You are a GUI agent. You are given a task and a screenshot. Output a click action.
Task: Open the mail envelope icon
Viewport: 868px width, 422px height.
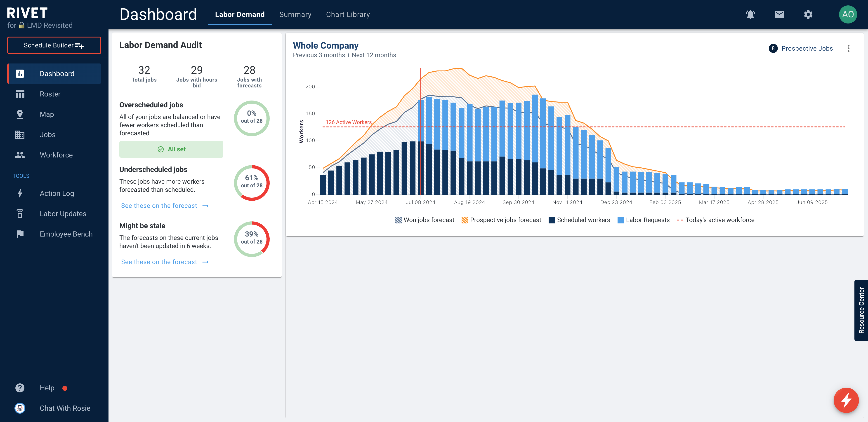(779, 14)
